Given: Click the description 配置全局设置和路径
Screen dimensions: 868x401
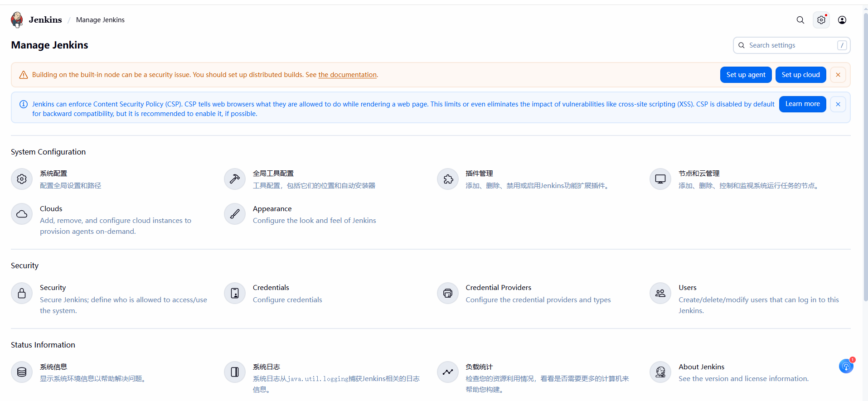Looking at the screenshot, I should (71, 186).
